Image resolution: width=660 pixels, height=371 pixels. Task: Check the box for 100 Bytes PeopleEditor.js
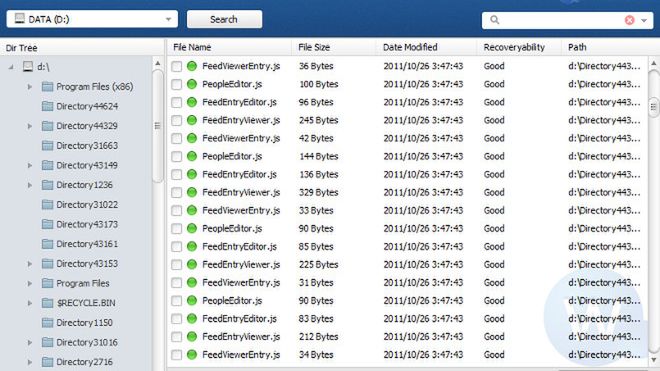[x=176, y=85]
